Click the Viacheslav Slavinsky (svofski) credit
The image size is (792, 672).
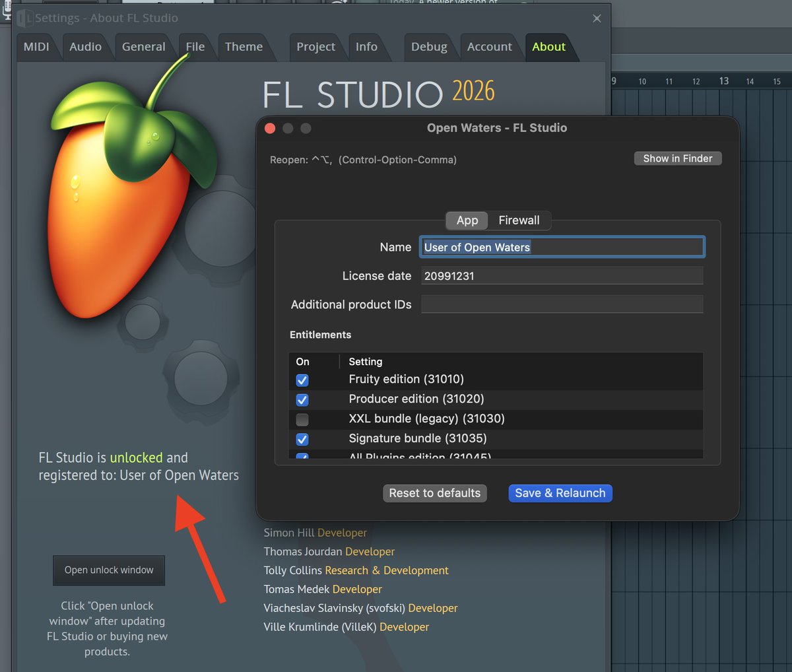361,608
